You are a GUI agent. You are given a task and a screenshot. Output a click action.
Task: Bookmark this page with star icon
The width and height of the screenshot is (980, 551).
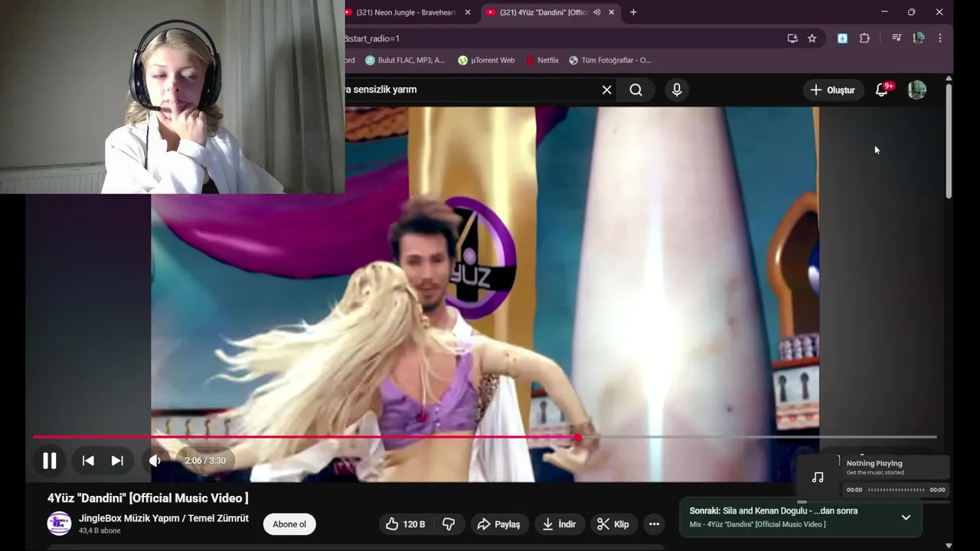(812, 38)
